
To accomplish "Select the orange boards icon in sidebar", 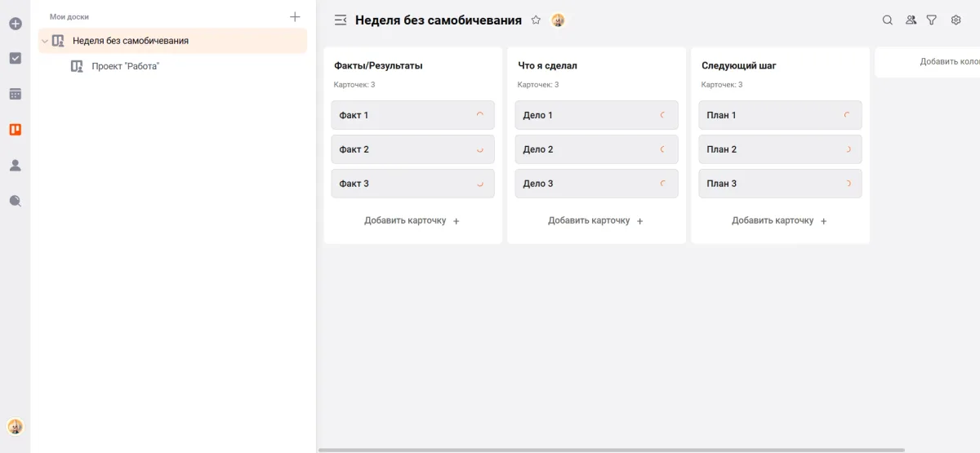I will pos(15,129).
